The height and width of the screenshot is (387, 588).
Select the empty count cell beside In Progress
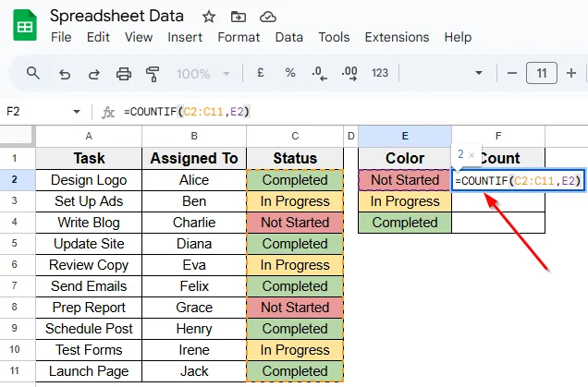click(x=498, y=201)
